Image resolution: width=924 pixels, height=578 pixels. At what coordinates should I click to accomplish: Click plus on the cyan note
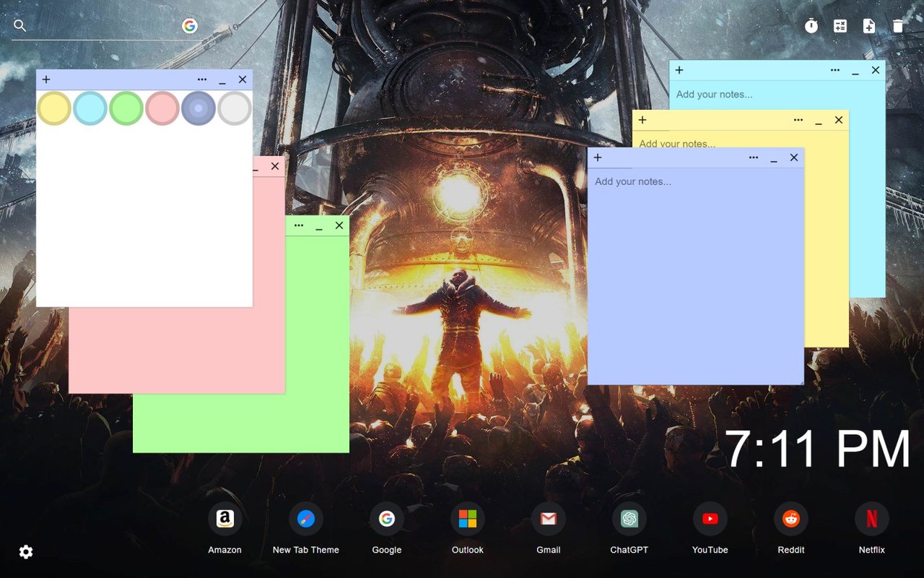(x=679, y=70)
